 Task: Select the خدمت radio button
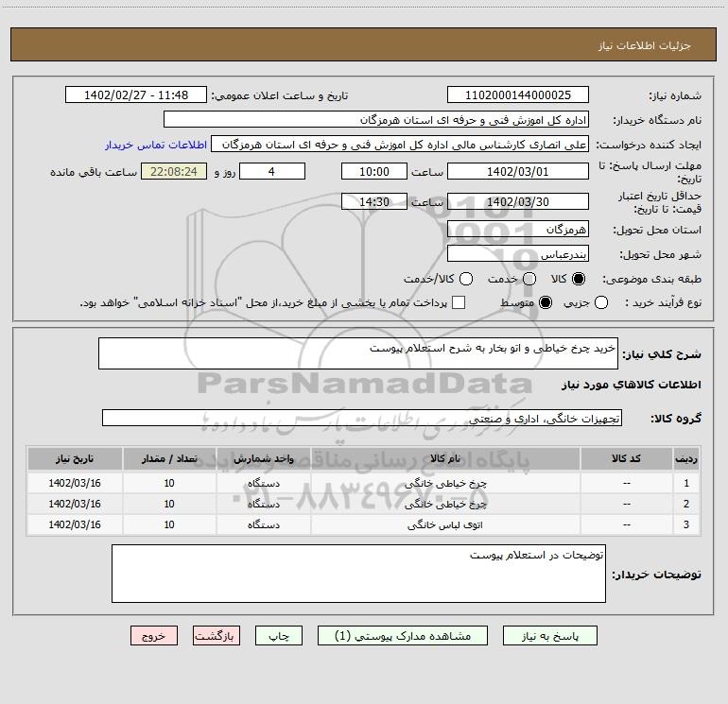[529, 279]
